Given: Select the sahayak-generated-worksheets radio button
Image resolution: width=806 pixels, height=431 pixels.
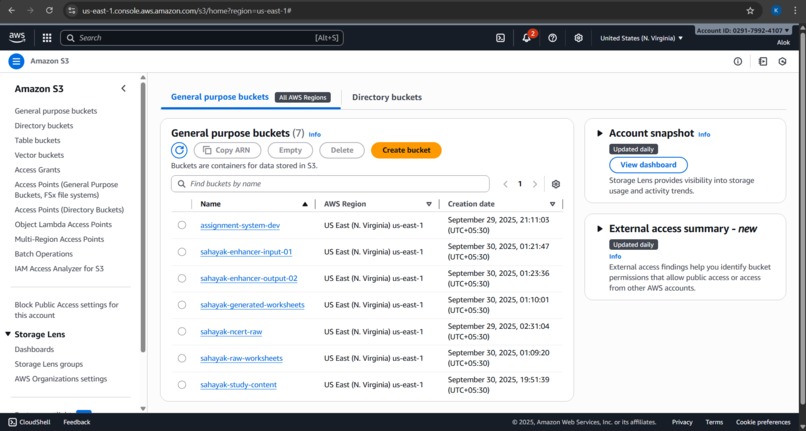Looking at the screenshot, I should [182, 305].
